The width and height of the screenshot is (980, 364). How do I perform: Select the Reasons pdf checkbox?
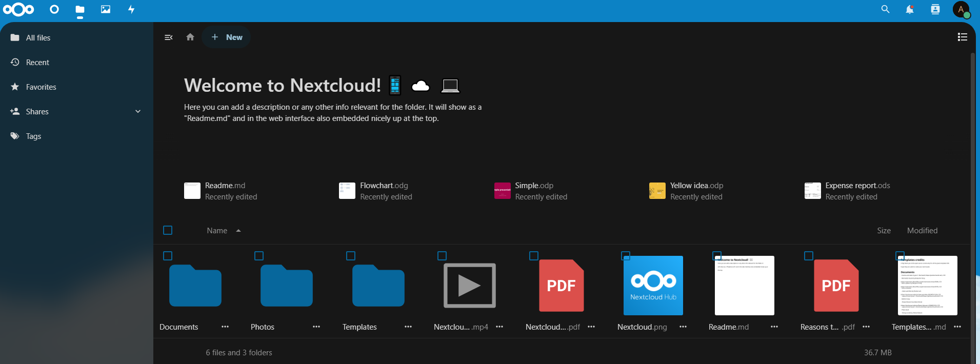point(809,256)
